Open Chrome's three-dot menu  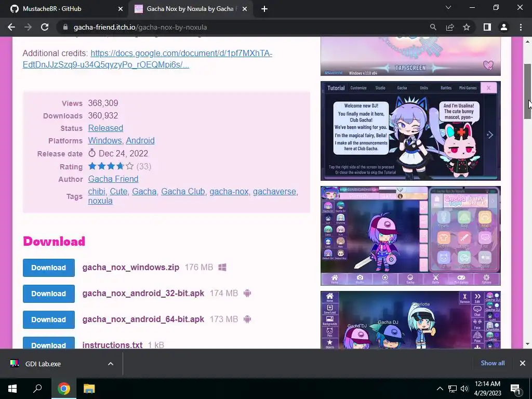(521, 27)
